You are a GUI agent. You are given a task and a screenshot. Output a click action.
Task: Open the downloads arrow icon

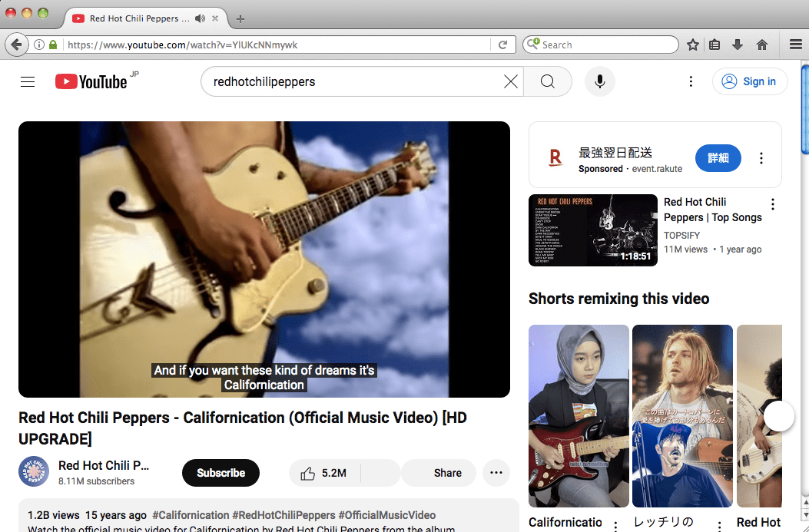[x=738, y=45]
